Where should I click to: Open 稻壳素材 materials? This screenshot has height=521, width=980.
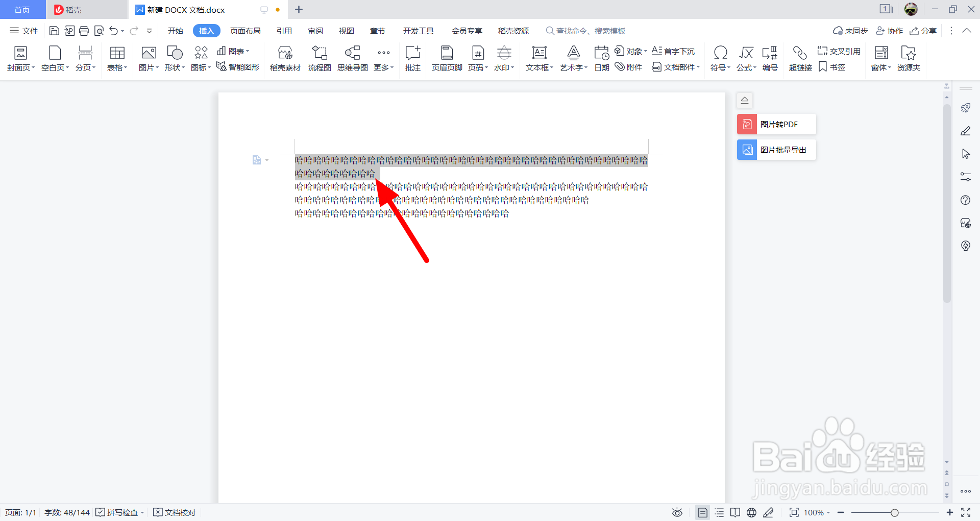[x=285, y=58]
